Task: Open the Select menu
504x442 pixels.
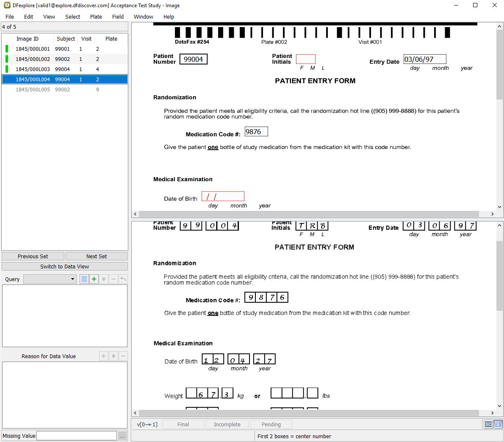Action: tap(72, 17)
